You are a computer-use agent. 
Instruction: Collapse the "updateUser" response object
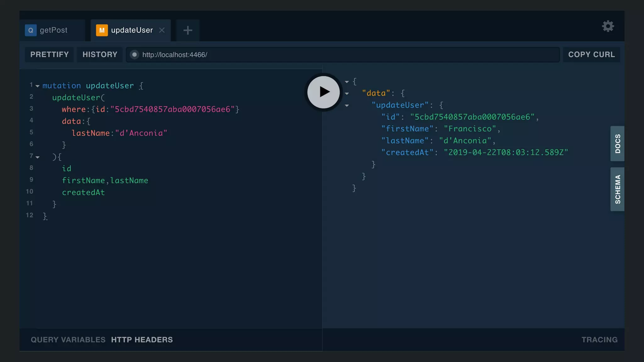point(347,106)
